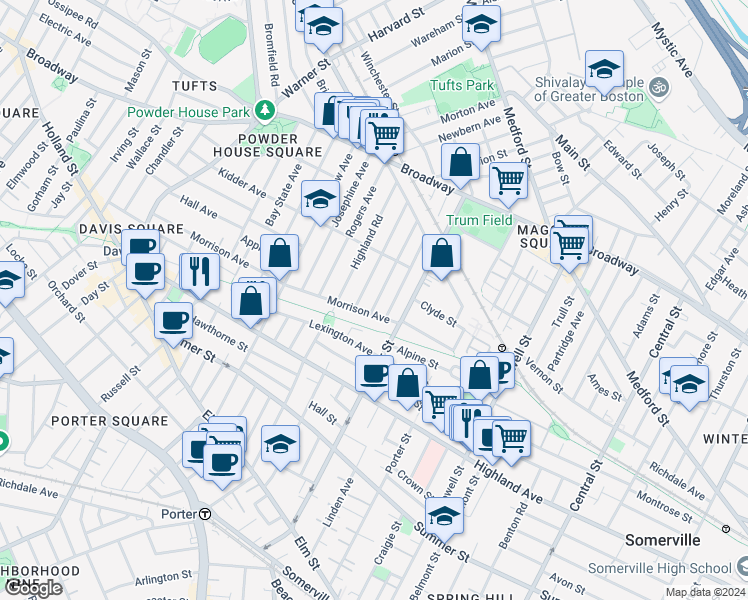This screenshot has width=748, height=600.
Task: Select shopping bag marker on Broadway below Tufts Park
Action: [460, 162]
